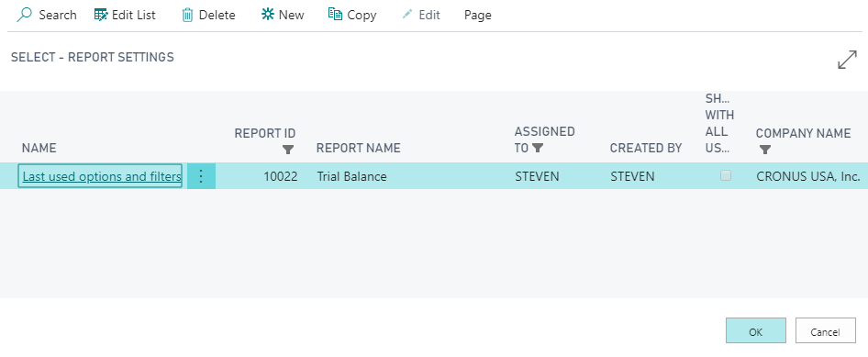Open Assigned To column header menu
The width and height of the screenshot is (868, 357).
pyautogui.click(x=545, y=139)
